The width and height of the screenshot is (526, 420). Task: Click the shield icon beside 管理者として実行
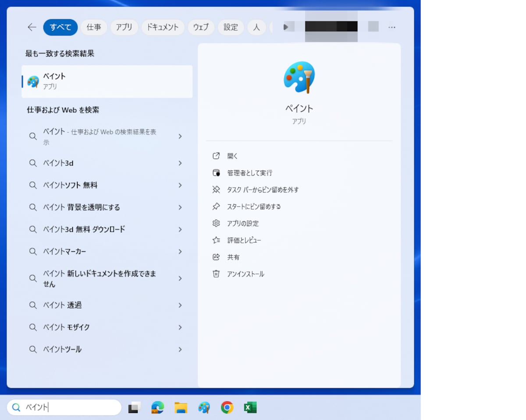point(216,173)
